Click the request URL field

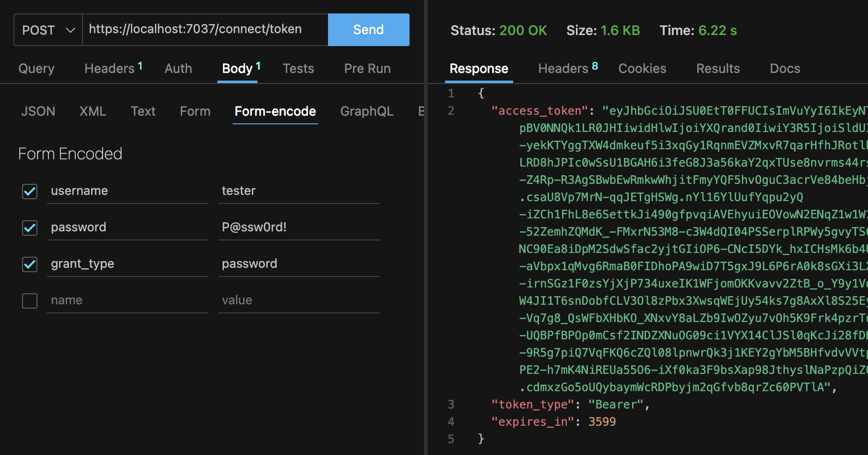(x=205, y=30)
